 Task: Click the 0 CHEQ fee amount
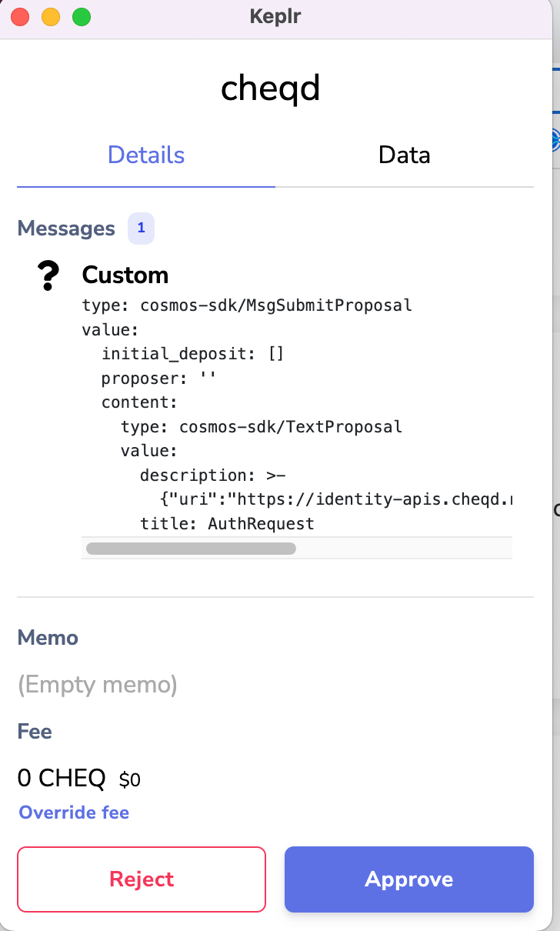(x=62, y=778)
